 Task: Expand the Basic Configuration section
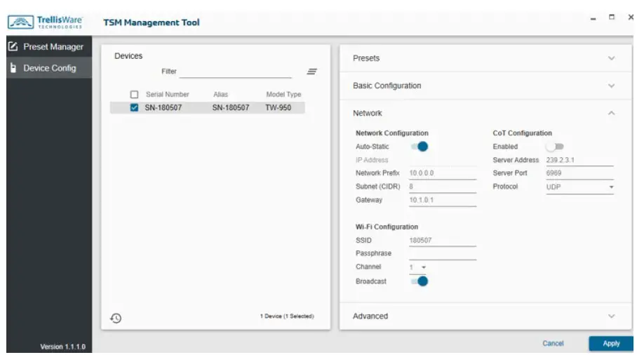pos(485,86)
